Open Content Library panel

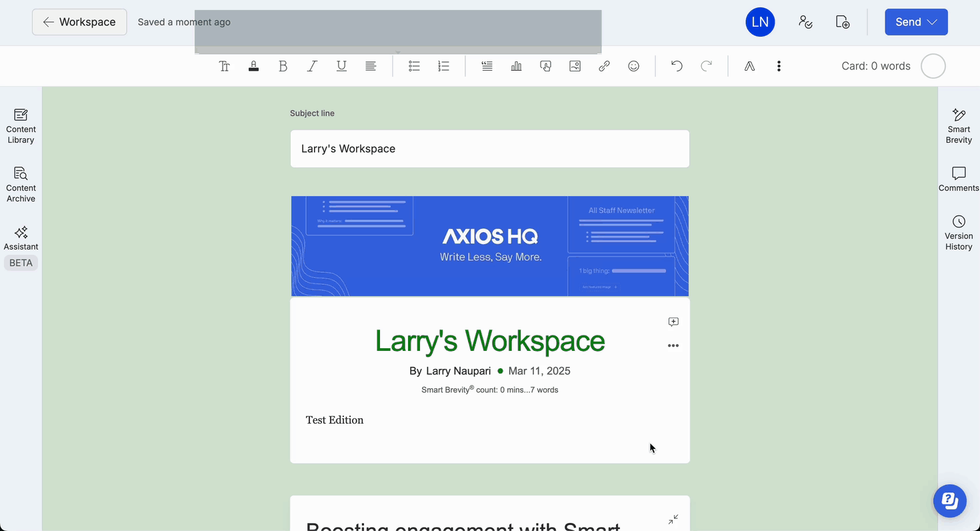[x=21, y=127]
